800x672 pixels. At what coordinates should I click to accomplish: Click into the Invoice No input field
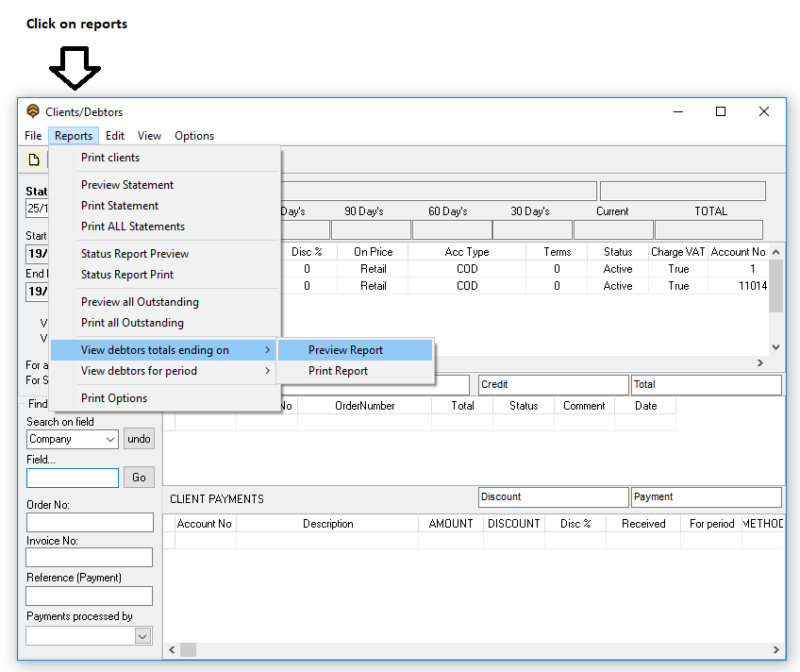coord(90,558)
